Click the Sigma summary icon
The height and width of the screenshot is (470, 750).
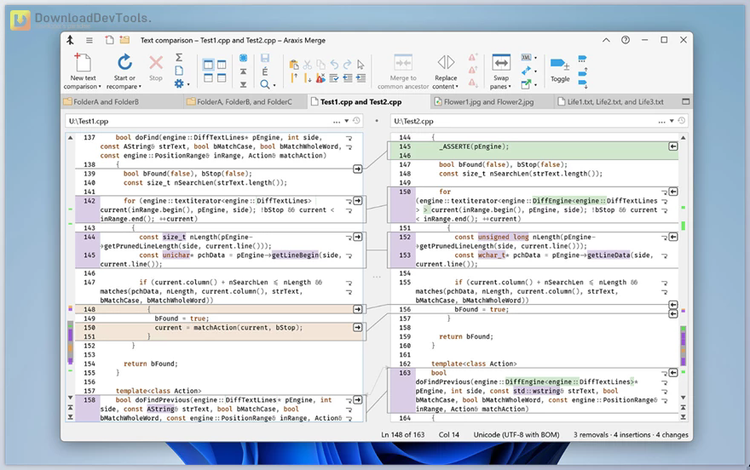(x=179, y=57)
